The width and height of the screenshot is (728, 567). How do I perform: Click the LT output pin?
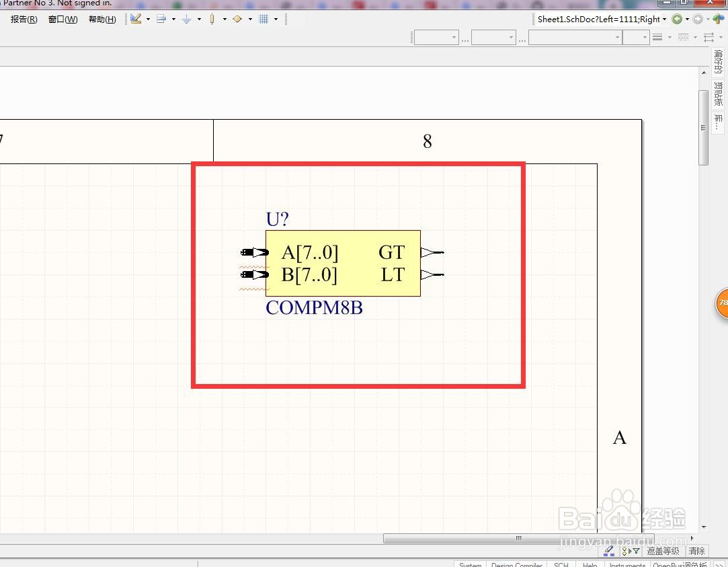(x=432, y=274)
